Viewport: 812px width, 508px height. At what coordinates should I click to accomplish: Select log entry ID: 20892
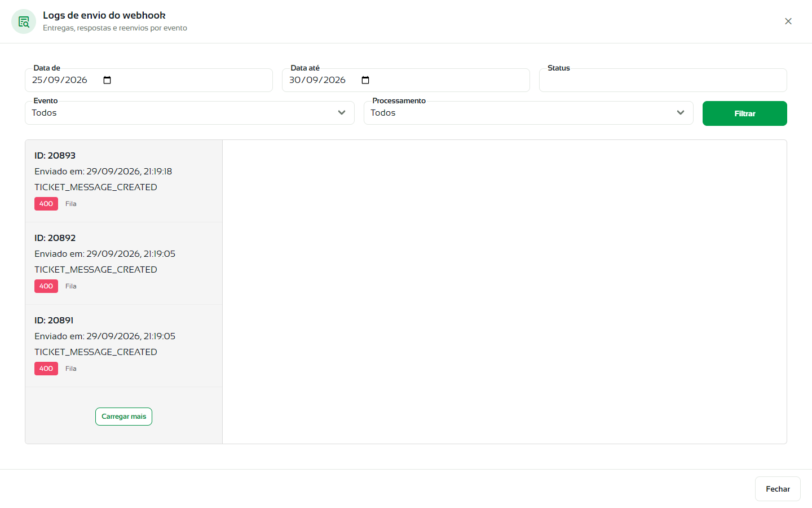coord(123,264)
